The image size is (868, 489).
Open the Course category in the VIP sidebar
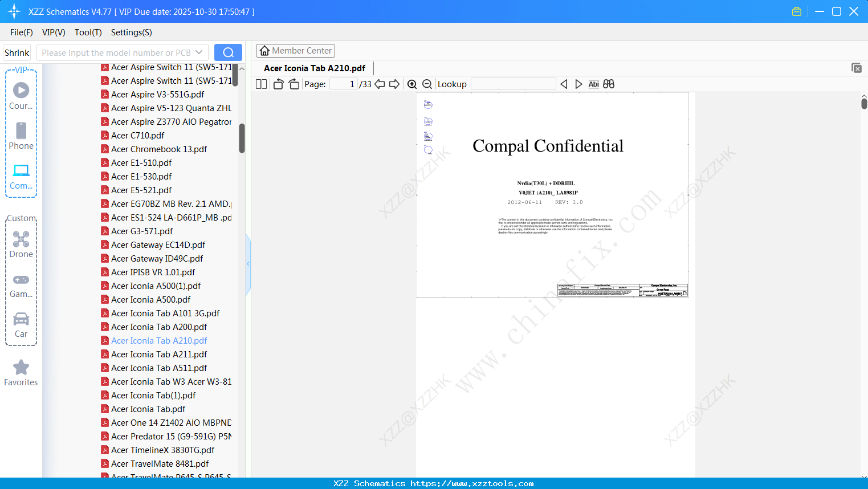coord(21,96)
